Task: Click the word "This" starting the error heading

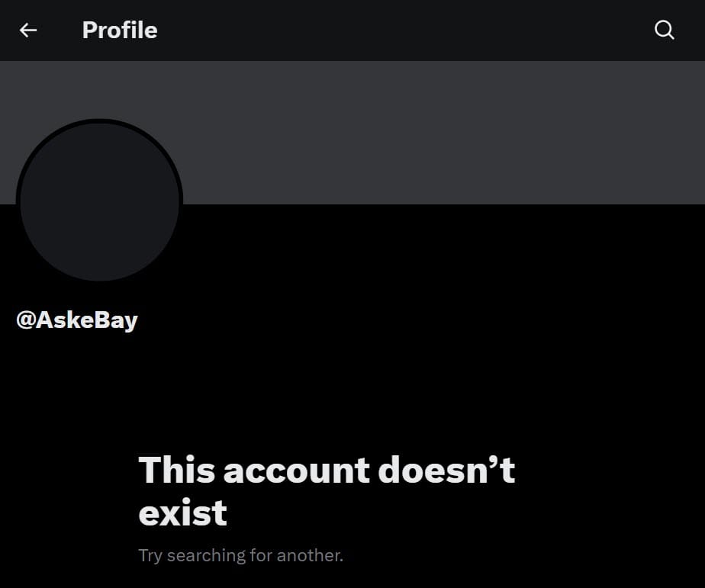Action: point(177,469)
